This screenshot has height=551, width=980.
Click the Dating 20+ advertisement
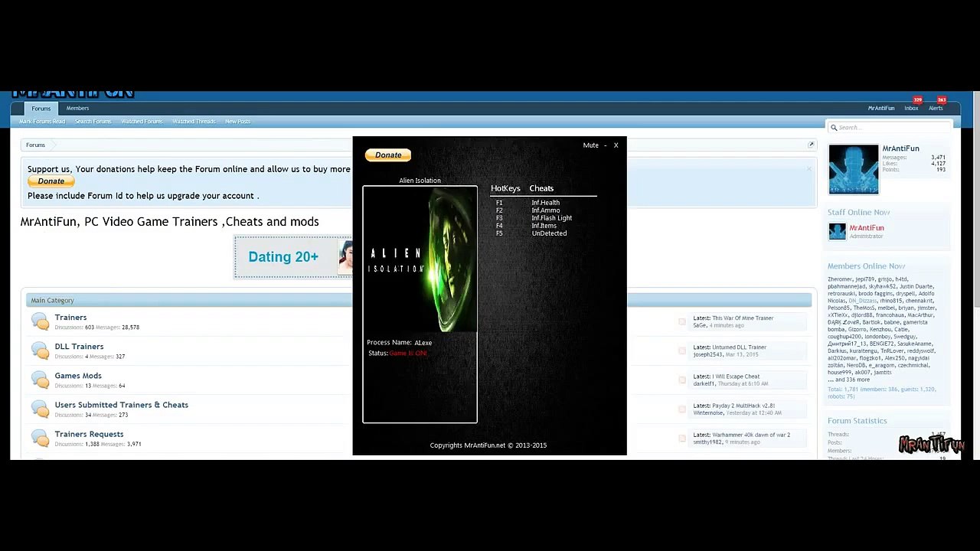click(293, 257)
